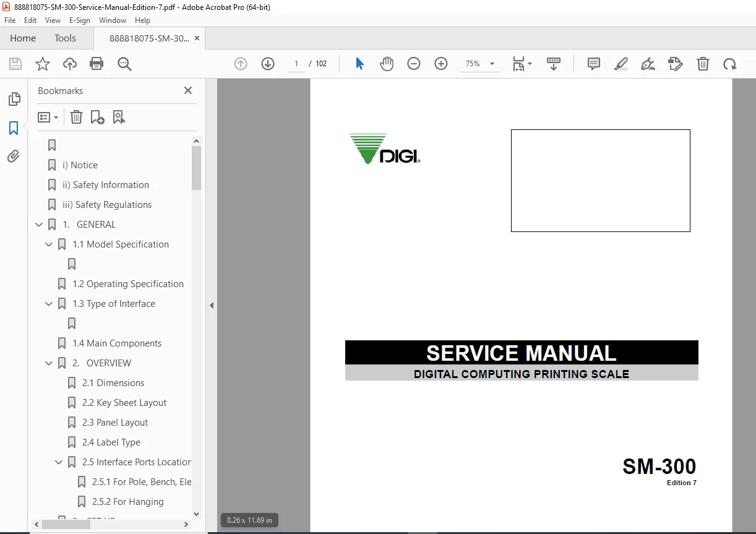Image resolution: width=756 pixels, height=534 pixels.
Task: Find current bookmark icon
Action: point(119,117)
